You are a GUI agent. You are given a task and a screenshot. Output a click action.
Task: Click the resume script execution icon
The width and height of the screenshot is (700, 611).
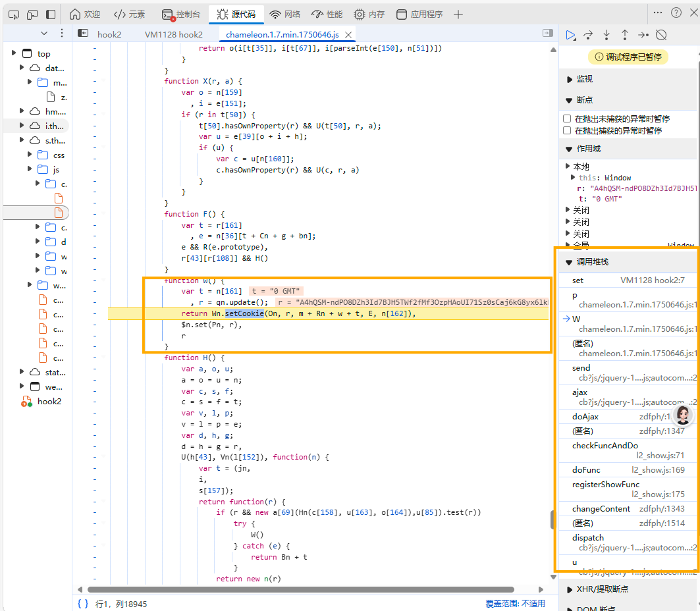coord(571,36)
